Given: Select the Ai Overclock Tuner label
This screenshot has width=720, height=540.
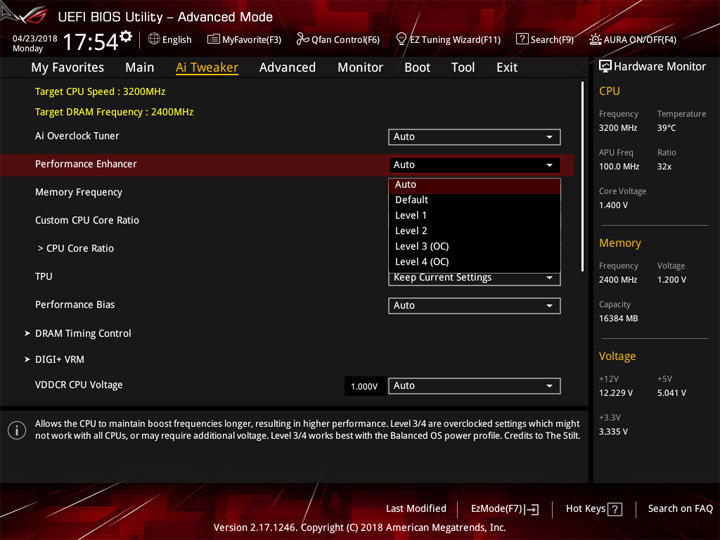Looking at the screenshot, I should [x=77, y=136].
